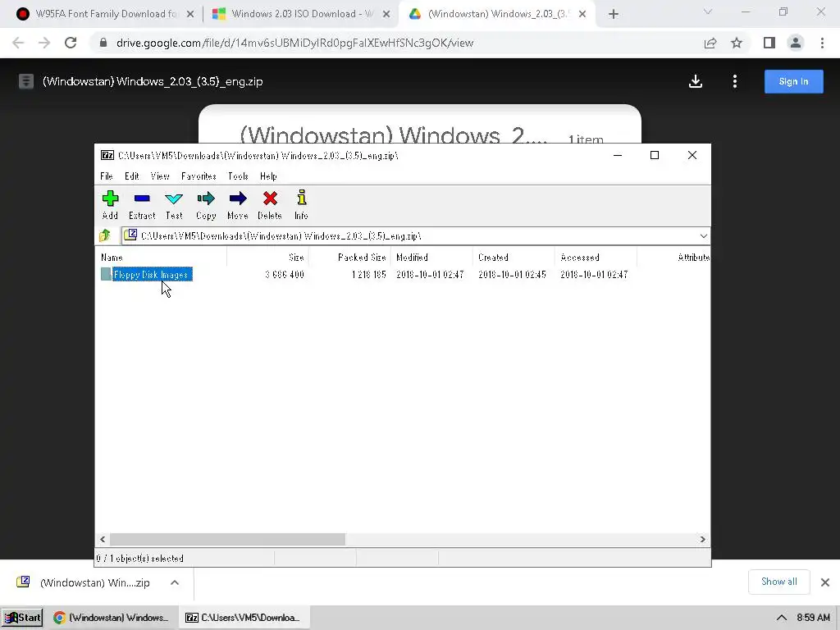The image size is (840, 630).
Task: Sort by Packed Size column header
Action: click(x=349, y=257)
